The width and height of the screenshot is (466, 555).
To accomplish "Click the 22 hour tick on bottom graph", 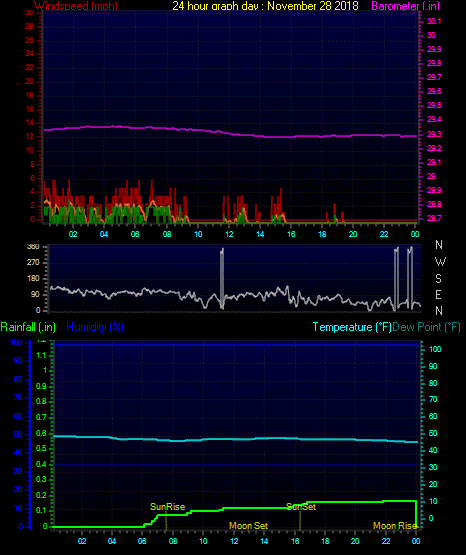I will (386, 541).
